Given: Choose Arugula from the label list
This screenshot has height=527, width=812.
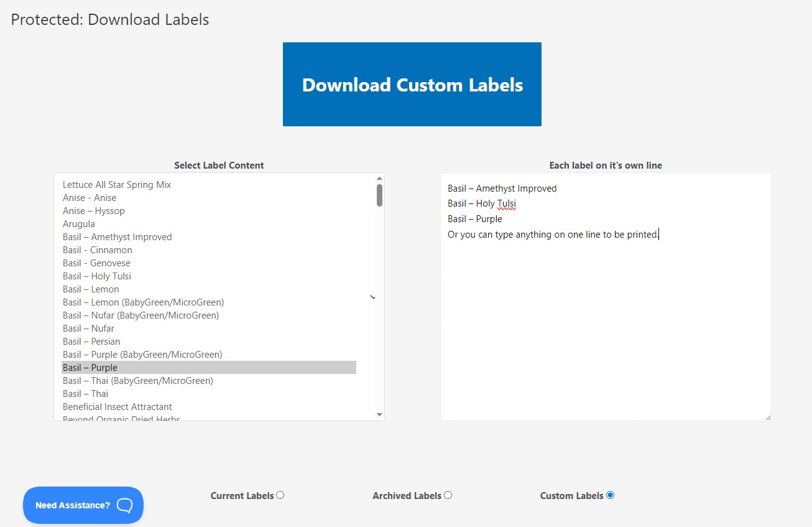Looking at the screenshot, I should tap(79, 224).
